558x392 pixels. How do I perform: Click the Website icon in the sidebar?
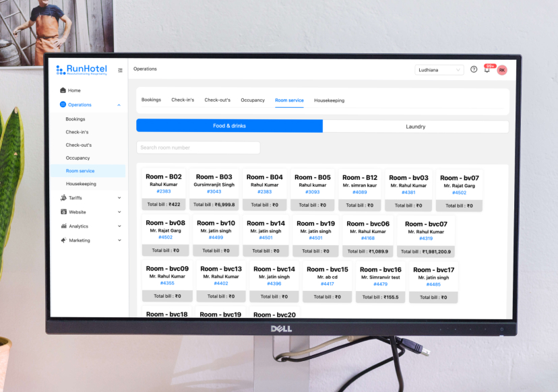coord(64,211)
